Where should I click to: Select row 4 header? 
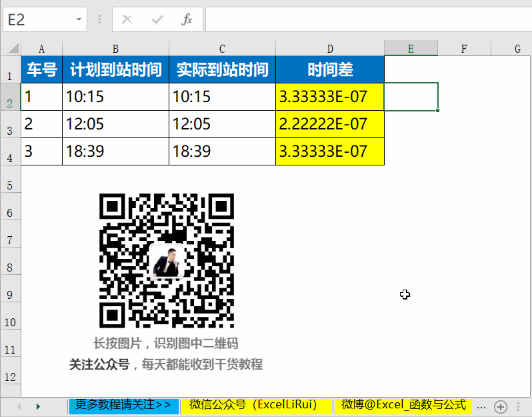[10, 152]
